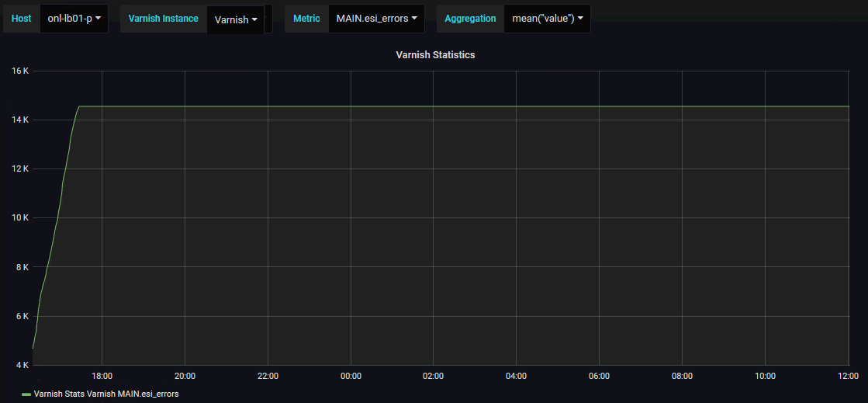The width and height of the screenshot is (868, 403).
Task: Click the 16 K y-axis label
Action: [19, 71]
